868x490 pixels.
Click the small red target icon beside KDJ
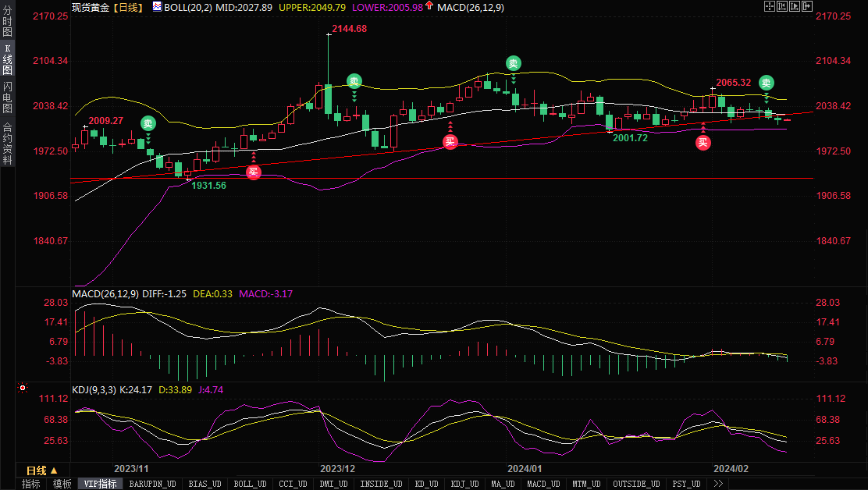point(22,387)
